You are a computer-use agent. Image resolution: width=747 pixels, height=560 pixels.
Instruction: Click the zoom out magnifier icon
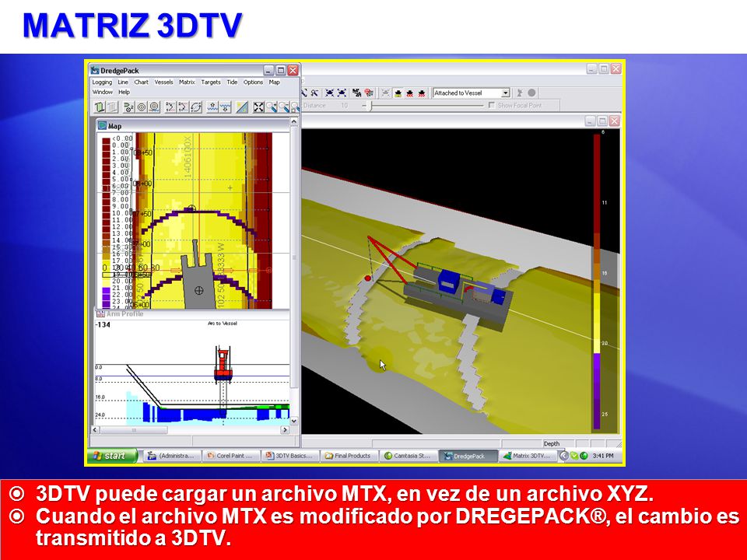pyautogui.click(x=285, y=107)
